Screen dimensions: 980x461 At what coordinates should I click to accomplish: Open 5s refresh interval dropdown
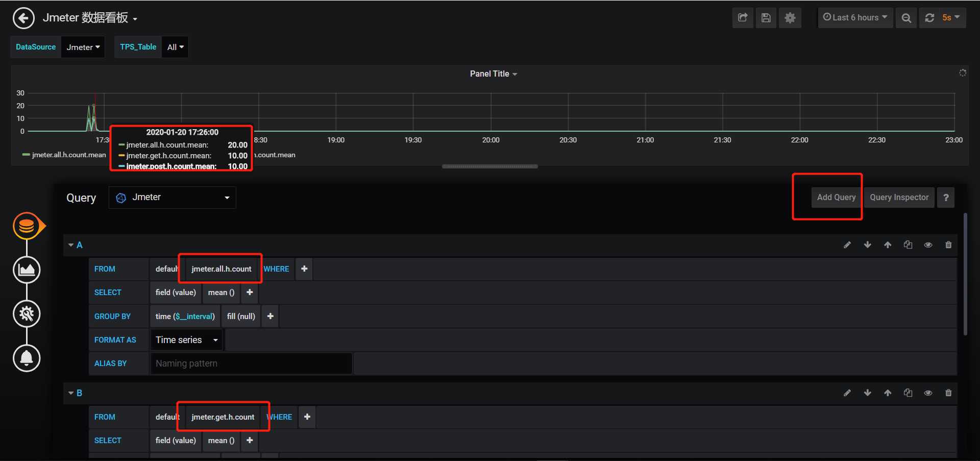952,18
